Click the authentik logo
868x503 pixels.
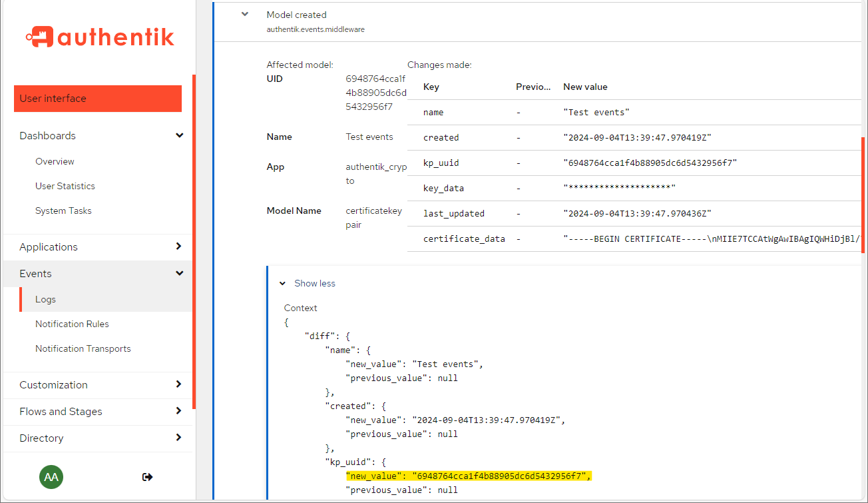(x=100, y=37)
